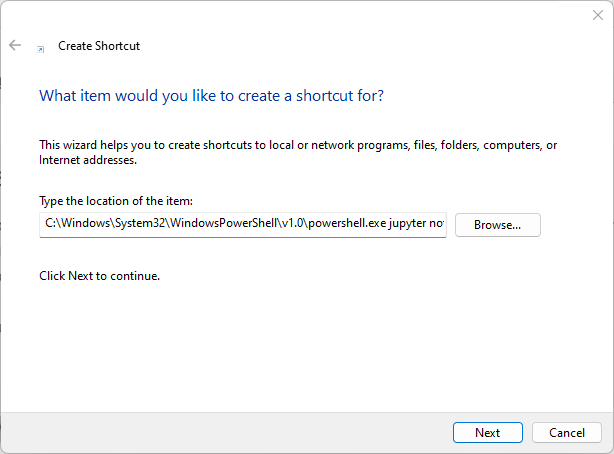Click the gray footer area left of Next

[x=220, y=433]
